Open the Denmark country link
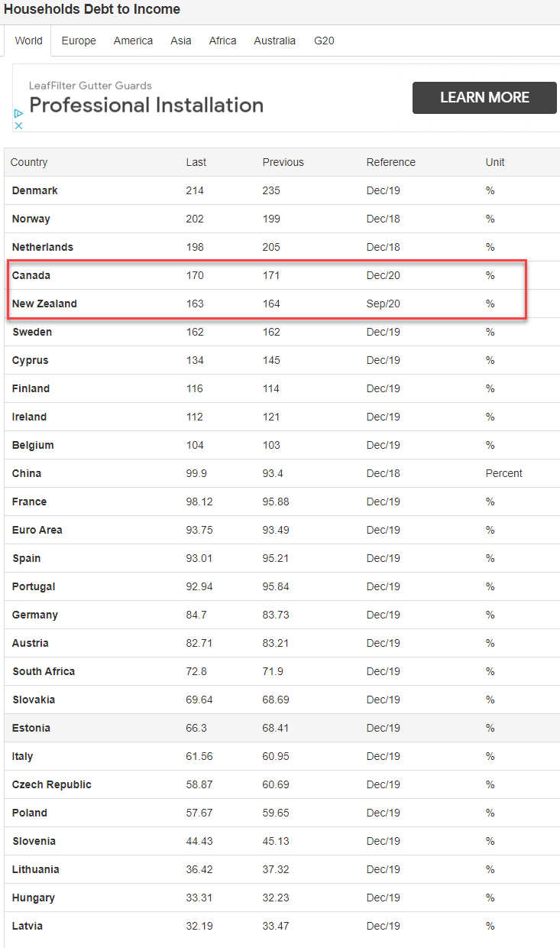 coord(35,190)
